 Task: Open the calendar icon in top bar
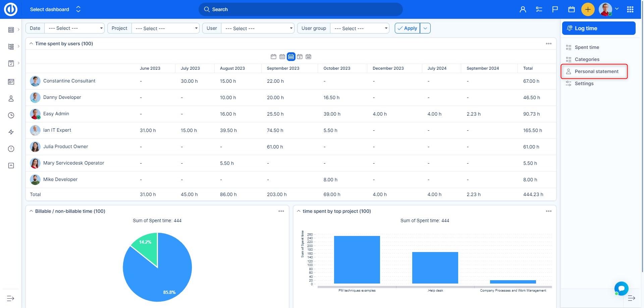pyautogui.click(x=572, y=9)
